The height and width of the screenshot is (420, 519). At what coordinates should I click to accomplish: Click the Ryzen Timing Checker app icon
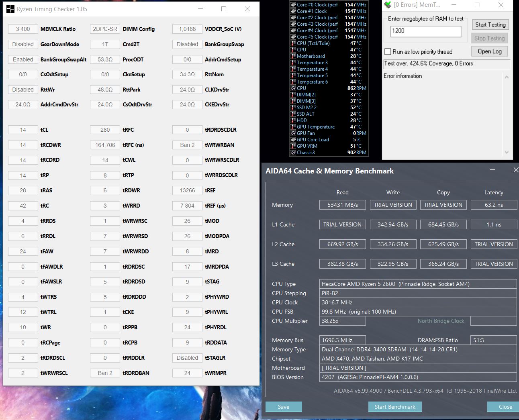tap(10, 9)
